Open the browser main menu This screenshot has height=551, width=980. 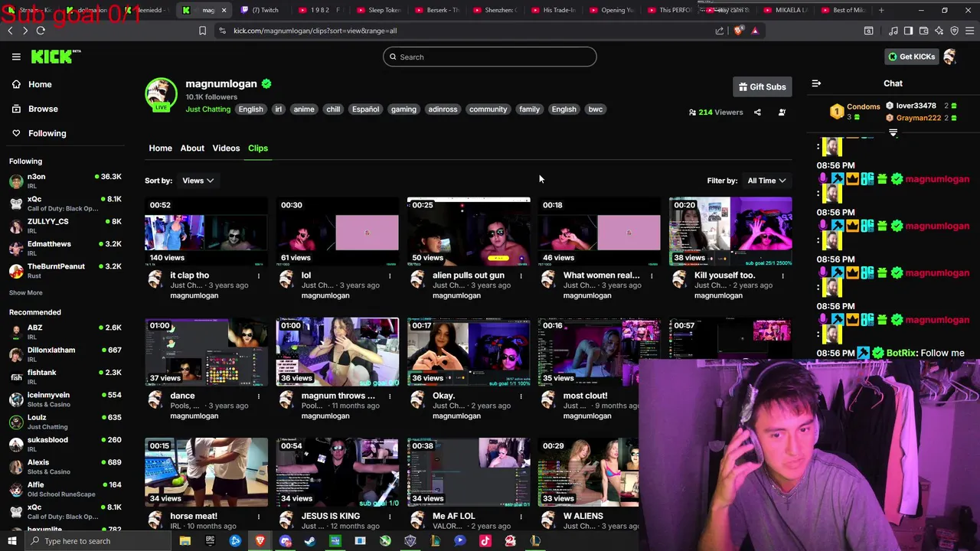pyautogui.click(x=969, y=31)
